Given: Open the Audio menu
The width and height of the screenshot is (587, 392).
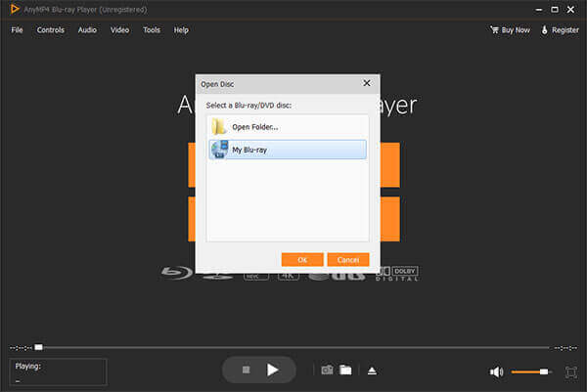Looking at the screenshot, I should tap(87, 30).
